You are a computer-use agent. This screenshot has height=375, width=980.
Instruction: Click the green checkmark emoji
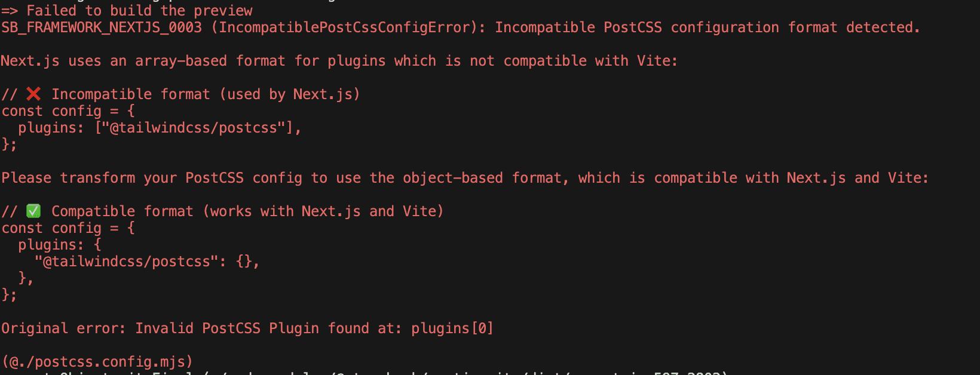coord(33,211)
